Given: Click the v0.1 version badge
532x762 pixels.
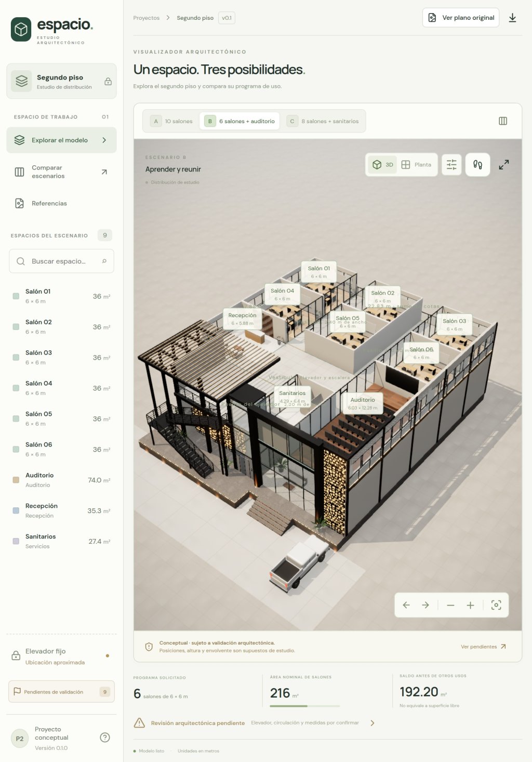Looking at the screenshot, I should point(227,18).
